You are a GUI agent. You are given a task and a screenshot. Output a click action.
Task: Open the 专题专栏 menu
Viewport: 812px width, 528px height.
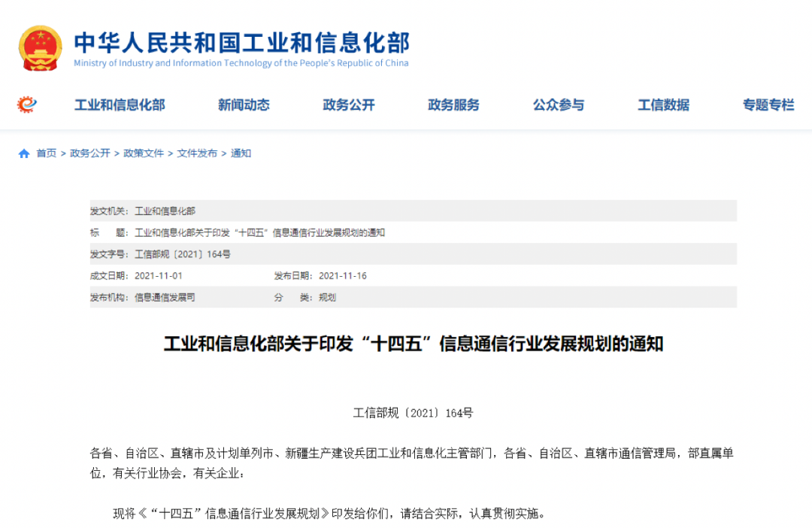pos(768,105)
